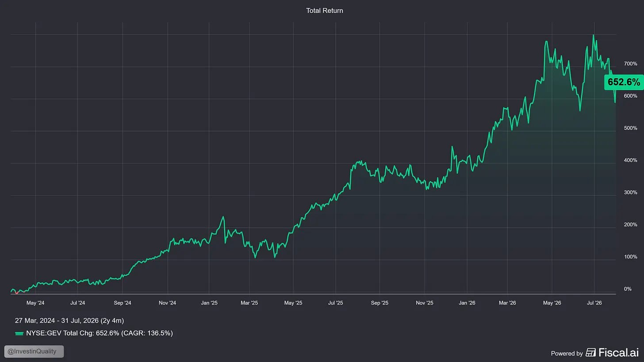The image size is (644, 362).
Task: Click the "300%" y-axis label
Action: tap(630, 193)
